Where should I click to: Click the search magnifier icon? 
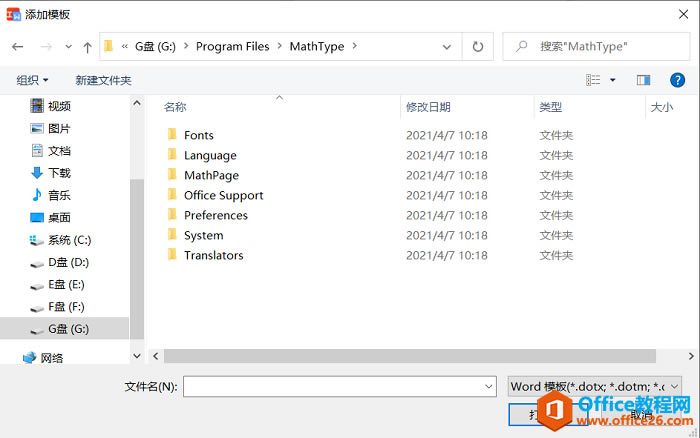coord(521,46)
